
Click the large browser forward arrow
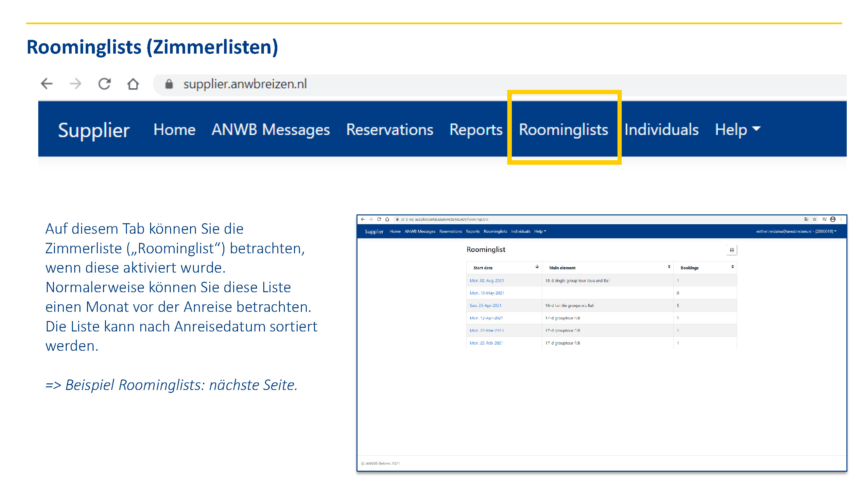76,84
